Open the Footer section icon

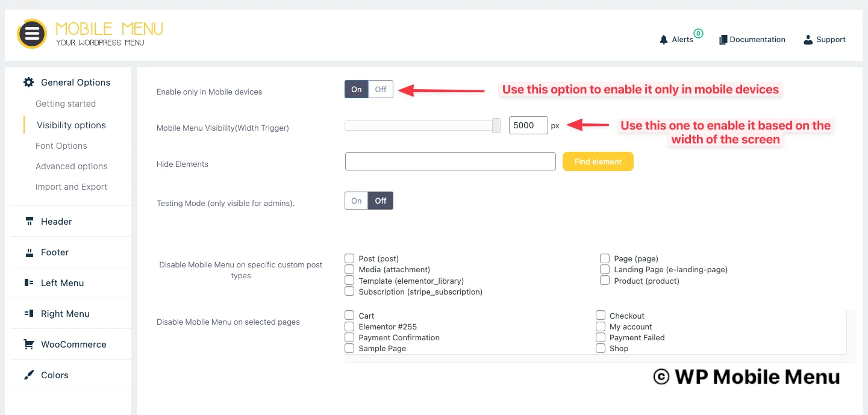[29, 252]
